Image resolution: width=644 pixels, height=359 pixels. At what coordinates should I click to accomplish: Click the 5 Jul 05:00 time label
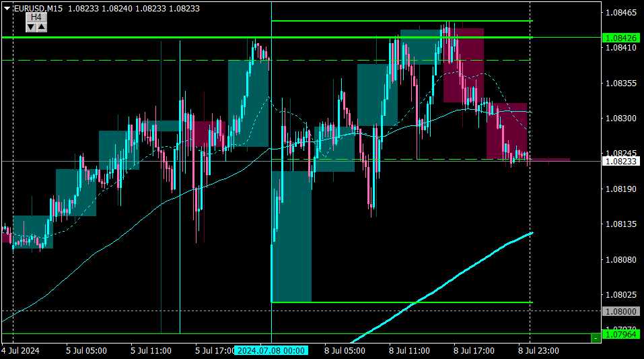(86, 351)
